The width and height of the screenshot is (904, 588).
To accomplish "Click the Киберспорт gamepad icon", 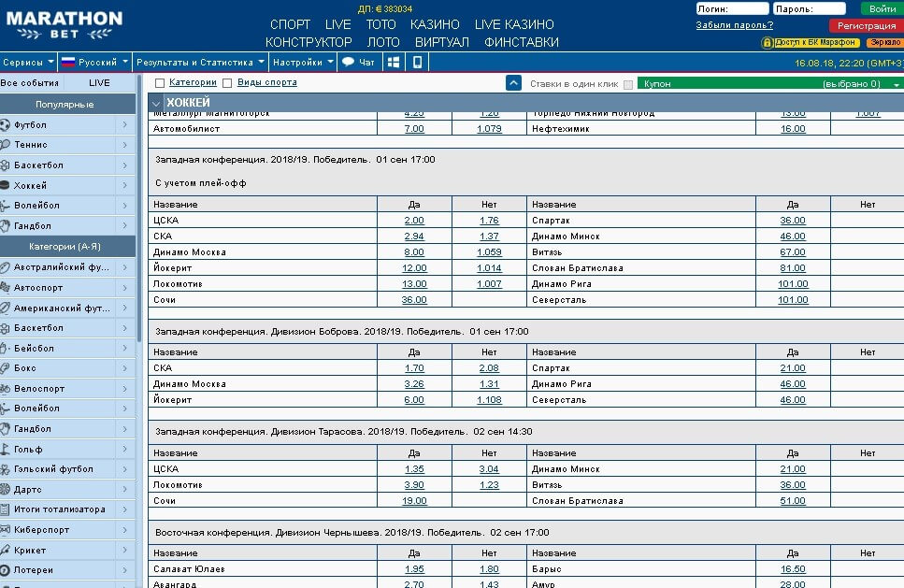I will pyautogui.click(x=6, y=530).
